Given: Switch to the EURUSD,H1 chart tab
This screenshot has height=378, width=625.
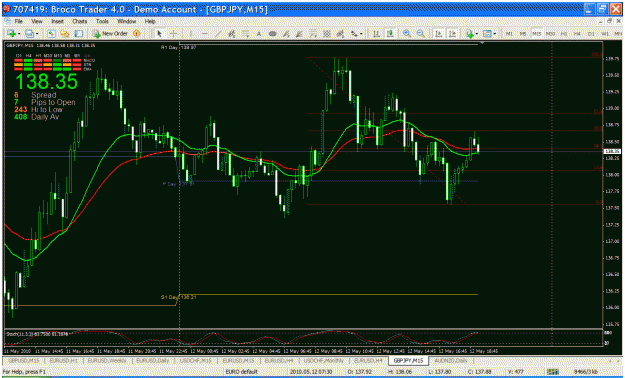Looking at the screenshot, I should 64,360.
